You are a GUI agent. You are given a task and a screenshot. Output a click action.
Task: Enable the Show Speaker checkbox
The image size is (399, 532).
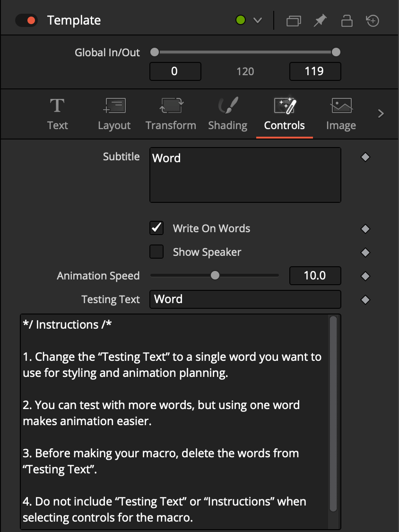coord(156,252)
